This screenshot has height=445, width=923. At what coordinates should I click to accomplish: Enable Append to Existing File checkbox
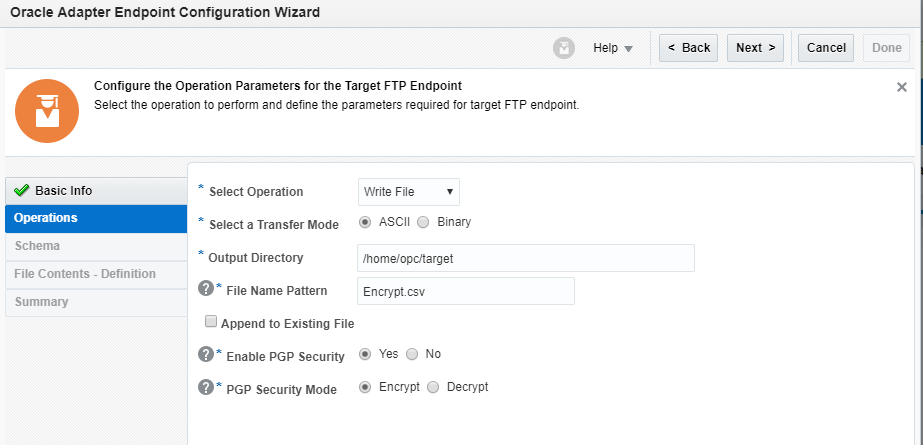[x=211, y=322]
